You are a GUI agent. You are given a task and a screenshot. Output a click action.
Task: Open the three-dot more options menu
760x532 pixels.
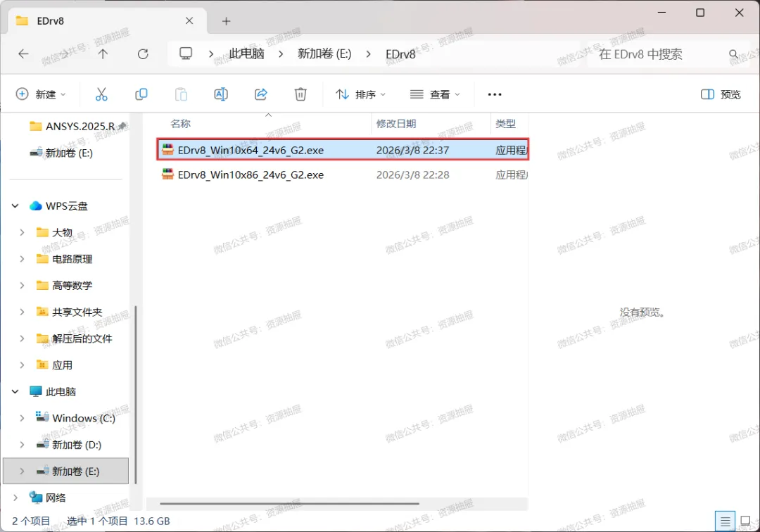(x=495, y=94)
